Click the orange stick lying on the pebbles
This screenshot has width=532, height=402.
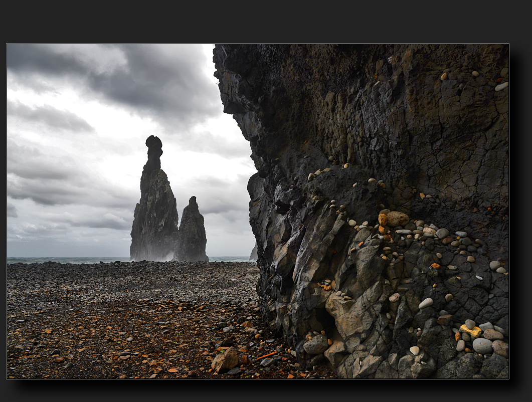click(266, 355)
